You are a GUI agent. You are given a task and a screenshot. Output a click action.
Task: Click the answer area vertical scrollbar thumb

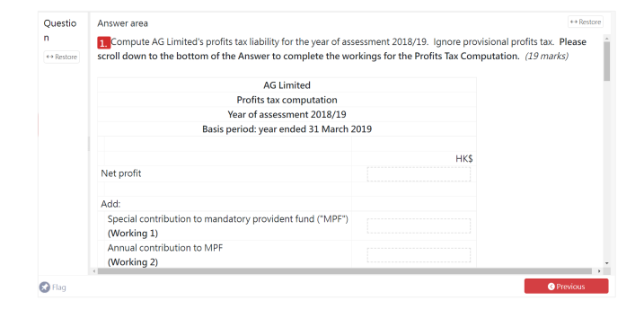[x=606, y=61]
